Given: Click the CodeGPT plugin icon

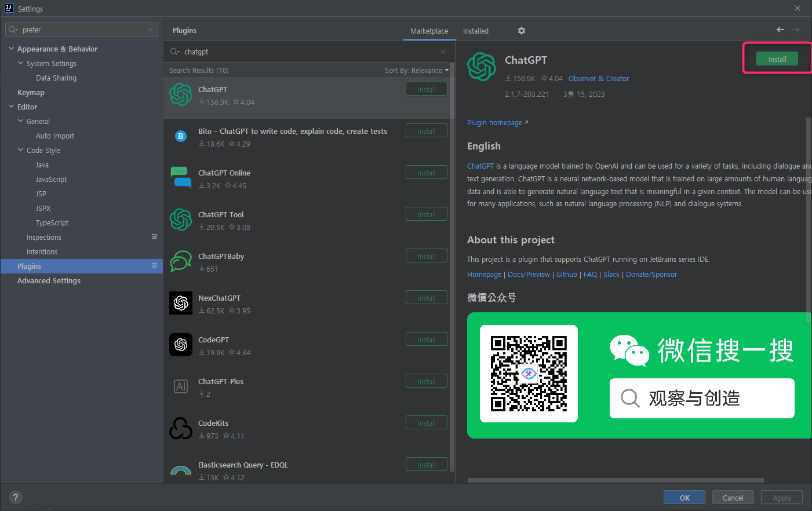Looking at the screenshot, I should 181,345.
